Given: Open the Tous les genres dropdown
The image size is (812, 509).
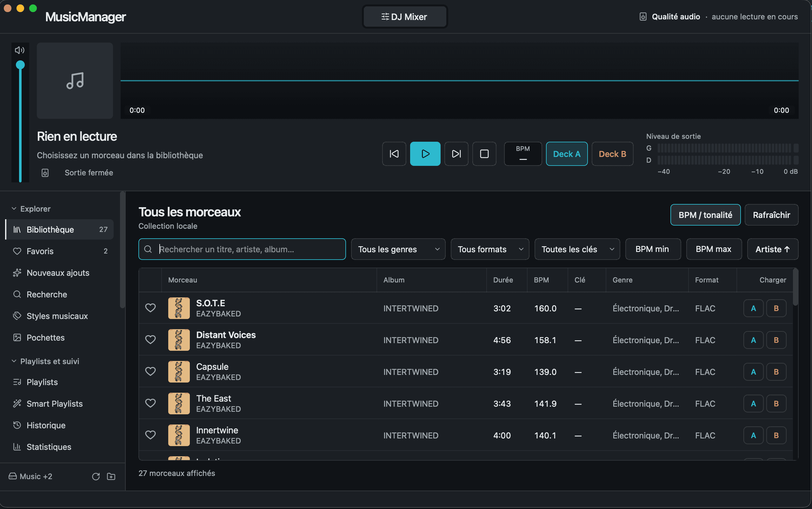Looking at the screenshot, I should (x=398, y=249).
